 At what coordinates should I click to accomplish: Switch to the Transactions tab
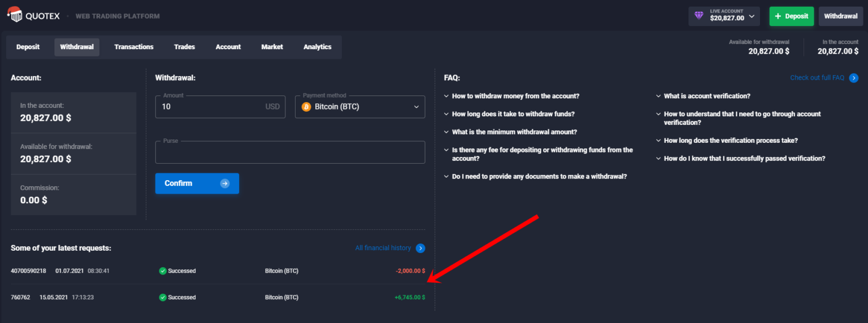coord(134,47)
